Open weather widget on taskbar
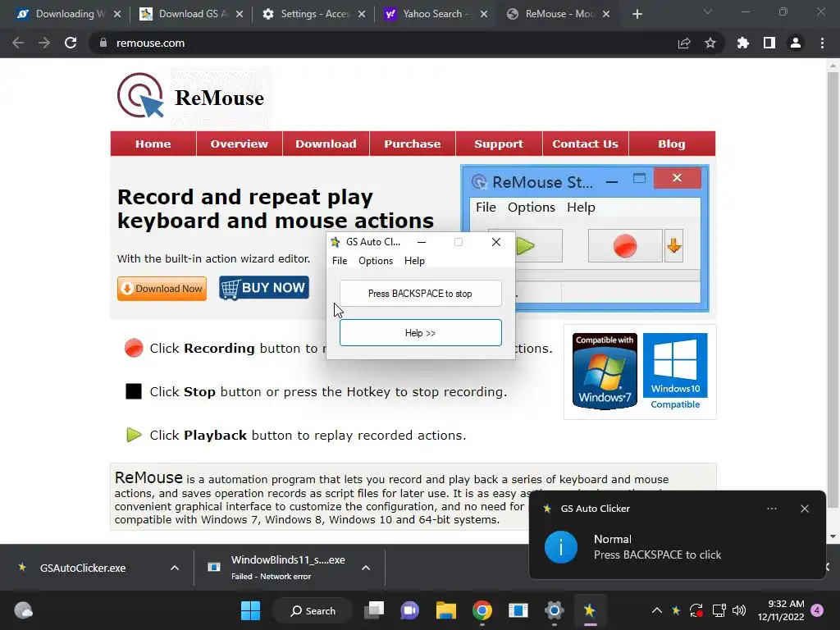 click(x=23, y=610)
